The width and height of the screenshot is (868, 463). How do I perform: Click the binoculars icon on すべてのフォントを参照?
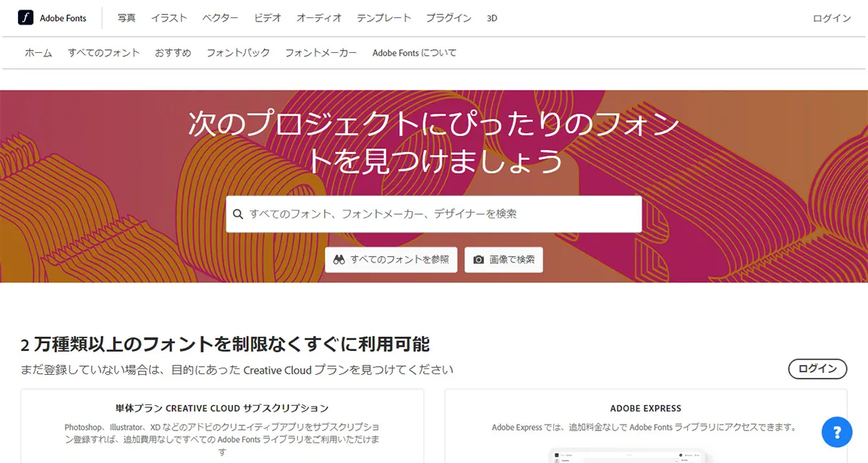[x=339, y=260]
